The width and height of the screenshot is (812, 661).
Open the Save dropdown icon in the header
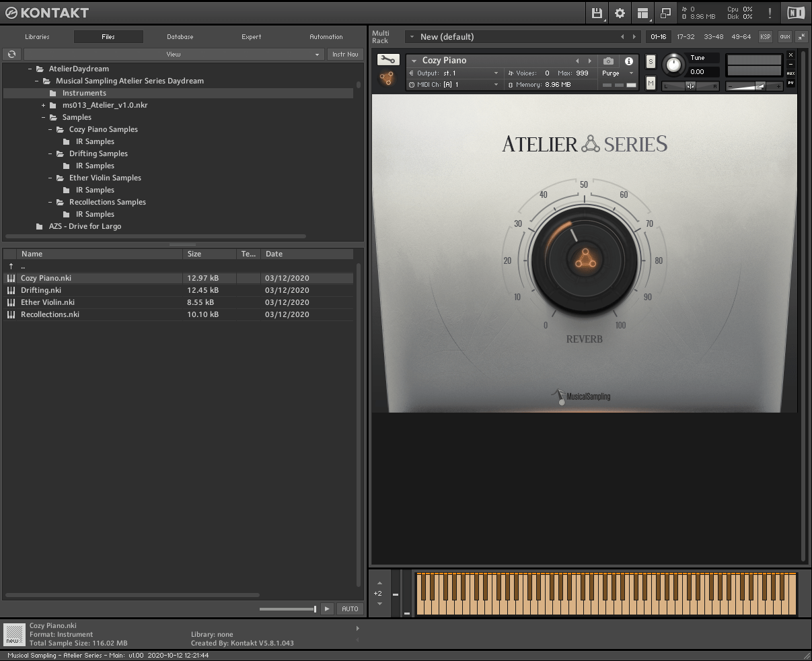tap(596, 13)
